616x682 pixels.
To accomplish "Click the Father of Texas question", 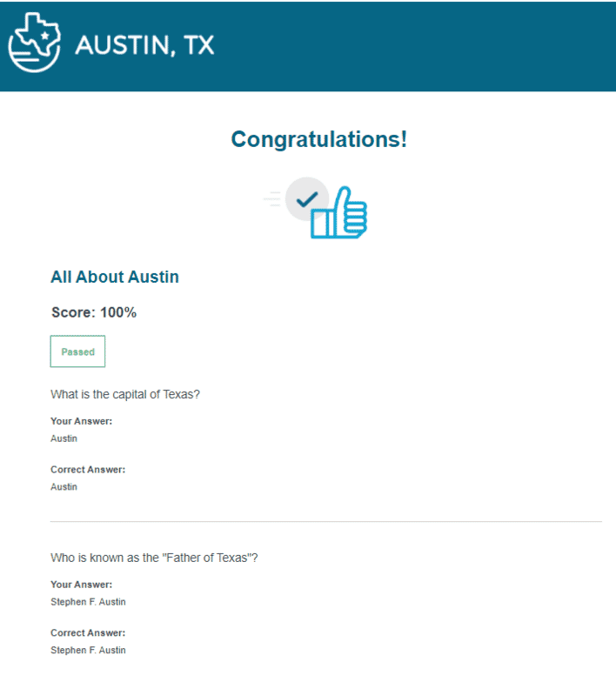I will pyautogui.click(x=154, y=558).
